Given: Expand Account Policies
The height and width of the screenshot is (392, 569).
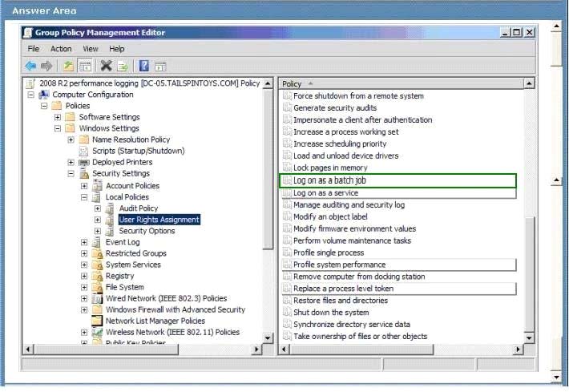Looking at the screenshot, I should (x=84, y=186).
